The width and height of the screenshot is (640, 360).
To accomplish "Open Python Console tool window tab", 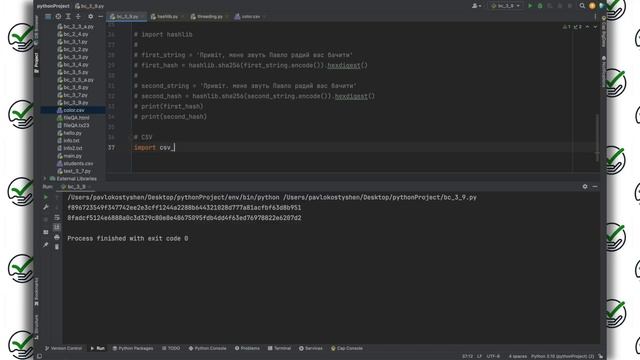I will 207,348.
